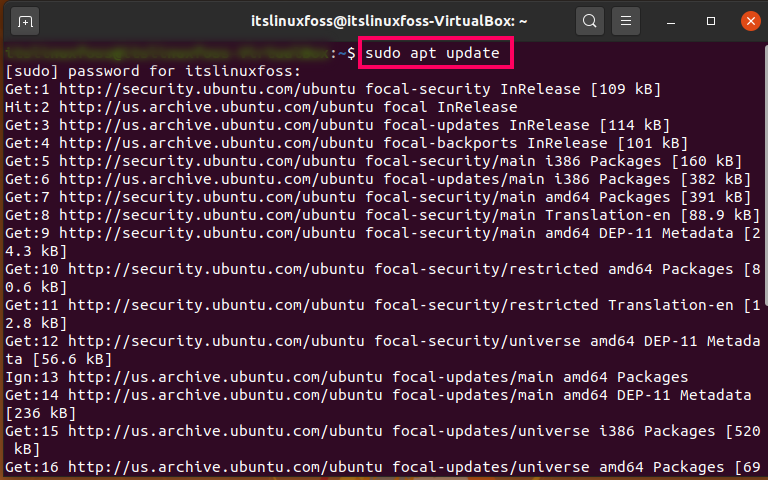Close the terminal window
This screenshot has height=480, width=768.
pyautogui.click(x=750, y=21)
